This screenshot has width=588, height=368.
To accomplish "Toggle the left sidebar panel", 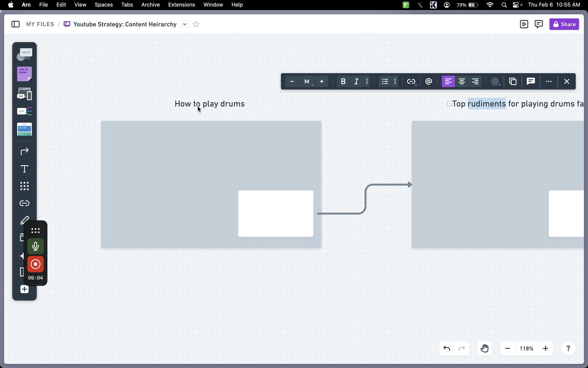I will [15, 24].
